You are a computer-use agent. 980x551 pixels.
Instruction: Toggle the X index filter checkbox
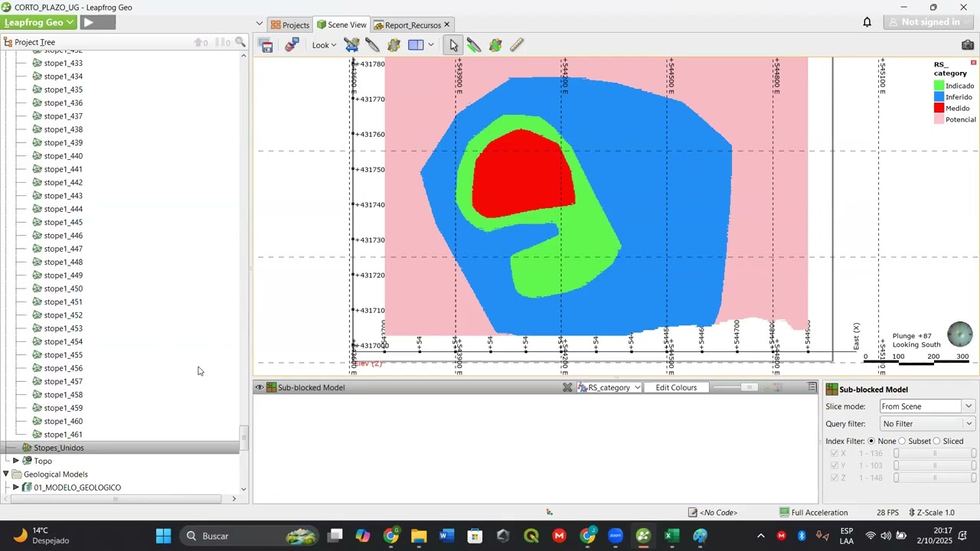tap(835, 454)
